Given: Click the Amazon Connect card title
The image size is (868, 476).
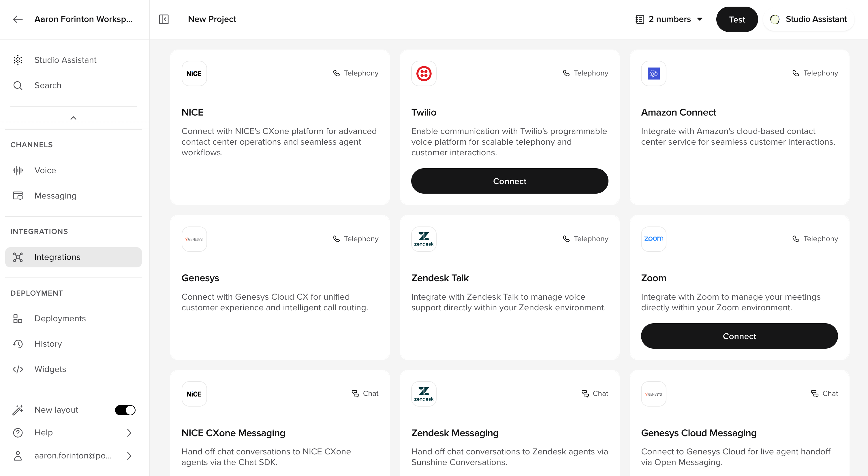Looking at the screenshot, I should tap(678, 112).
